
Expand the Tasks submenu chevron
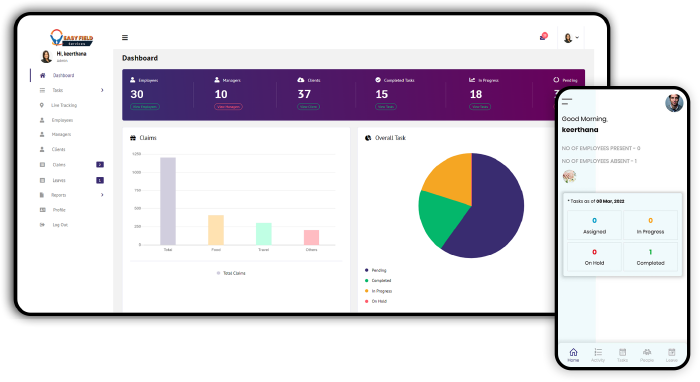[x=102, y=90]
